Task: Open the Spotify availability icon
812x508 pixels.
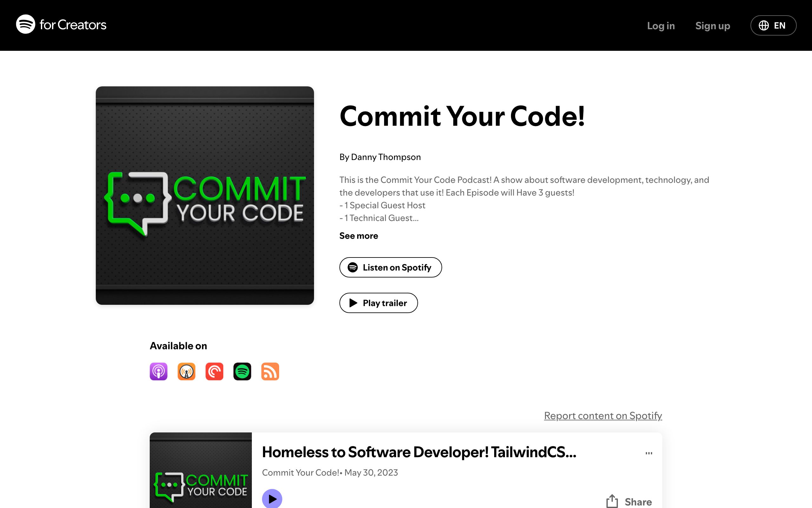Action: (242, 371)
